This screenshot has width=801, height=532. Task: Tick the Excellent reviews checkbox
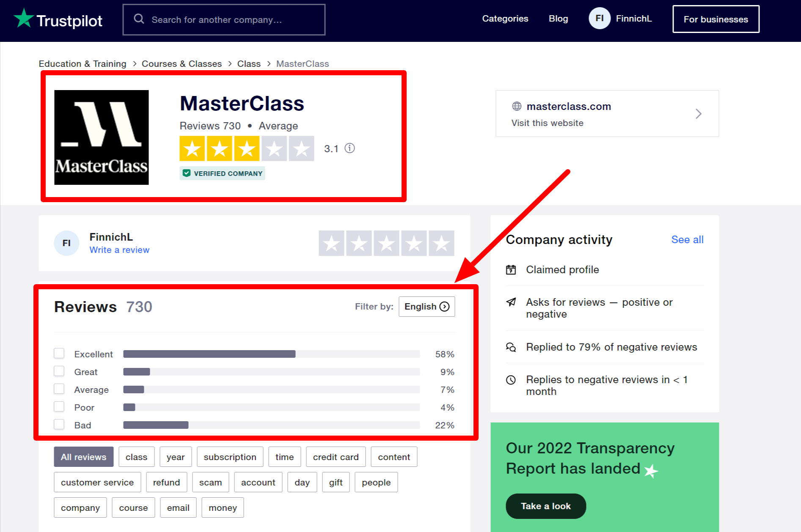click(59, 353)
